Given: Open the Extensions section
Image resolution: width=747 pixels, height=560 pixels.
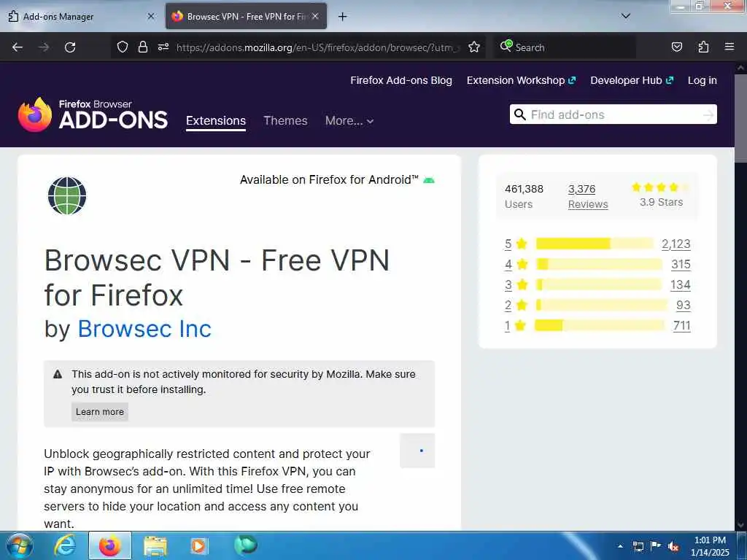Looking at the screenshot, I should point(216,120).
